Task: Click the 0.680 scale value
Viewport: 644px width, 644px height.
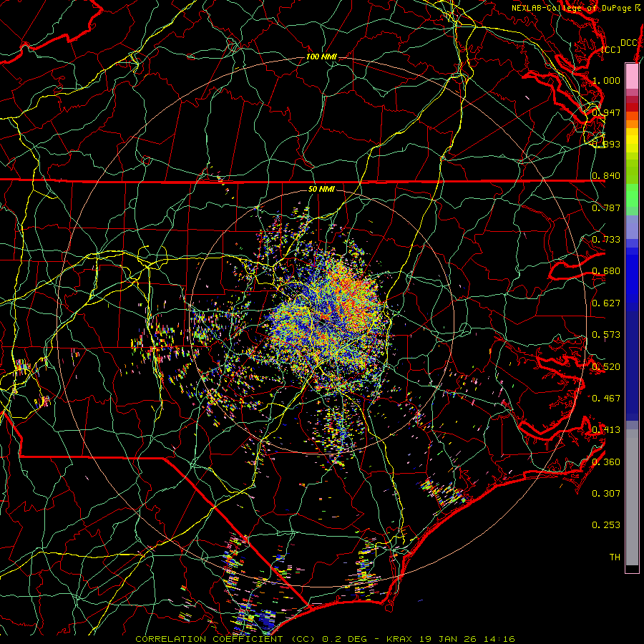Action: [606, 271]
